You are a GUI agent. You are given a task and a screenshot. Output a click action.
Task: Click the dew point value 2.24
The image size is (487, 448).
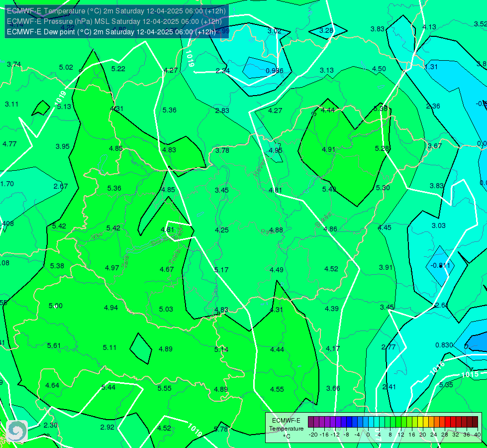click(223, 71)
